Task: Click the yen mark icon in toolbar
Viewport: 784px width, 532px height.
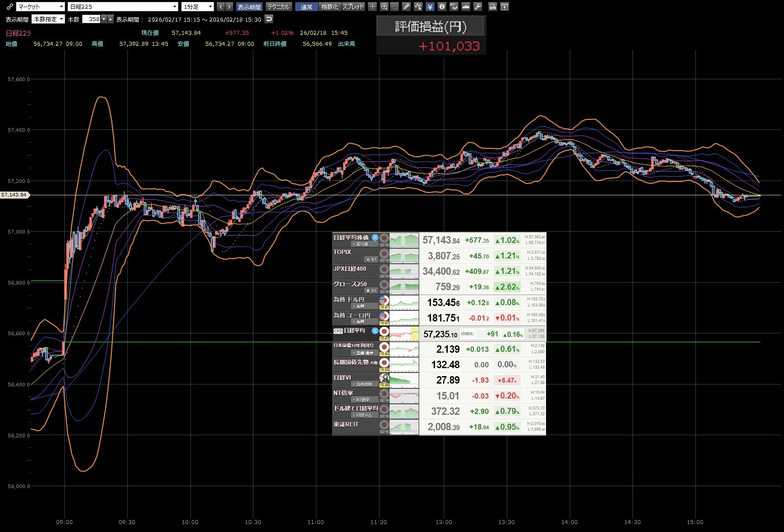Action: click(x=430, y=7)
